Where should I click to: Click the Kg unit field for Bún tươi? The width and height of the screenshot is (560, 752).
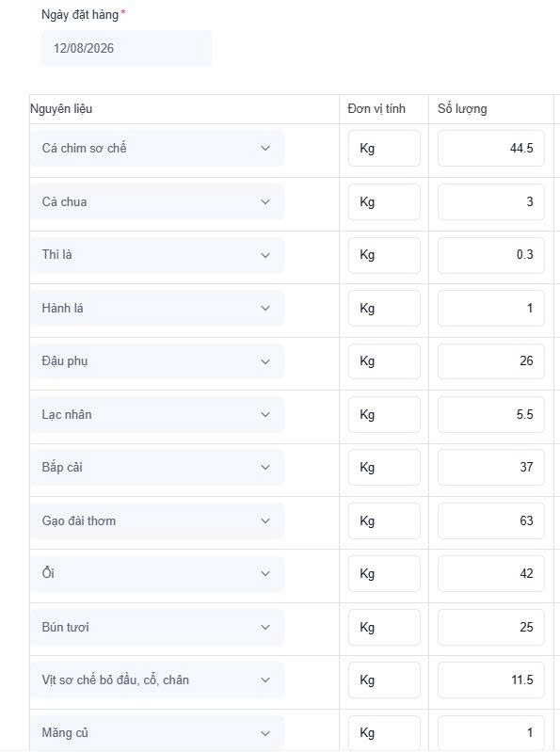[x=384, y=628]
